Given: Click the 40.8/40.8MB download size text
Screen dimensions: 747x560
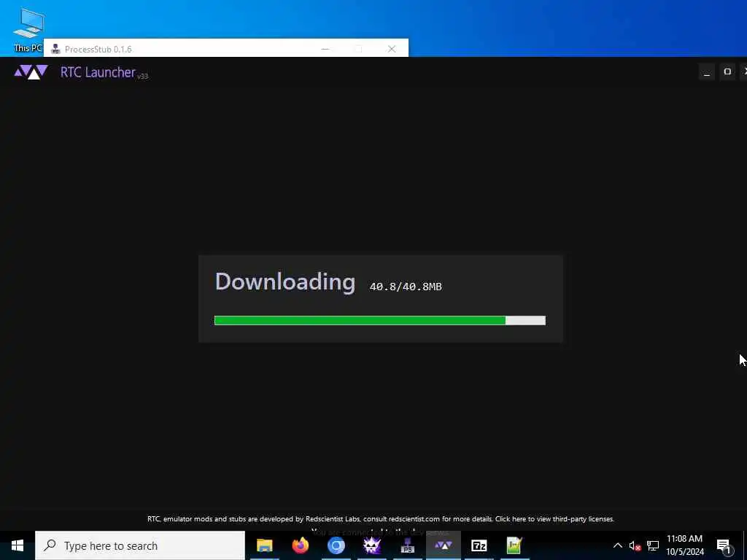Looking at the screenshot, I should tap(406, 287).
